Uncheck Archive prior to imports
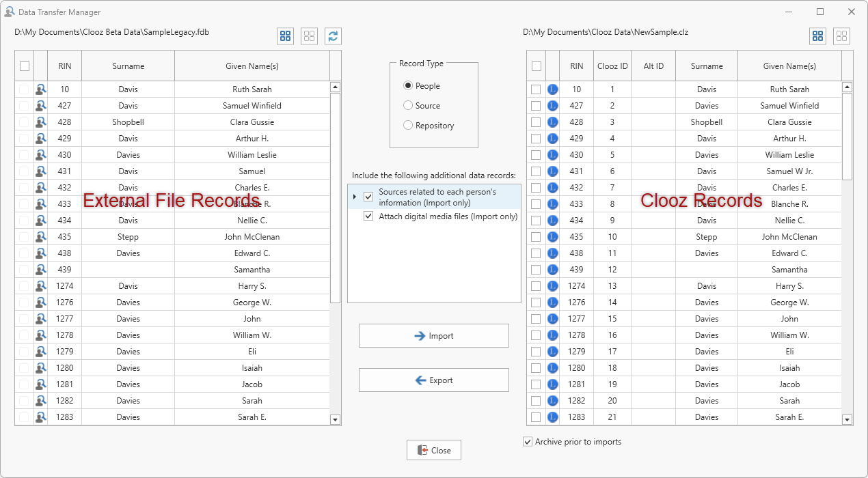The height and width of the screenshot is (478, 868). pyautogui.click(x=528, y=442)
